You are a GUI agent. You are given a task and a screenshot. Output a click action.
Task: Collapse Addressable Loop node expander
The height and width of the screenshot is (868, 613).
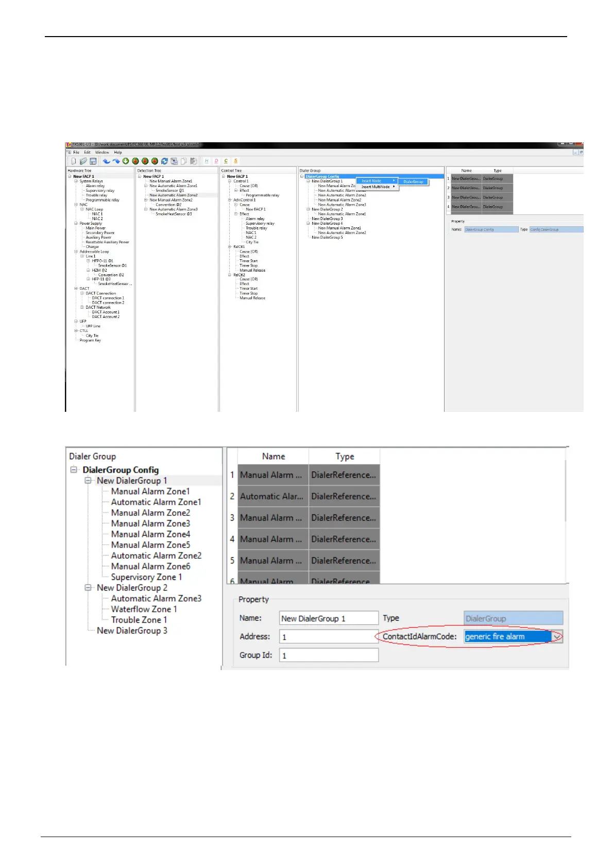pos(76,252)
